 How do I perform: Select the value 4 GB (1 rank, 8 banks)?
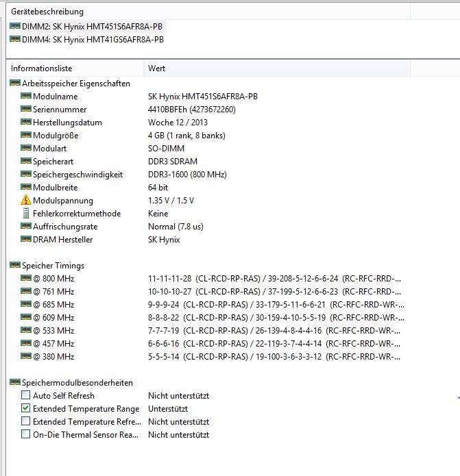click(x=186, y=136)
